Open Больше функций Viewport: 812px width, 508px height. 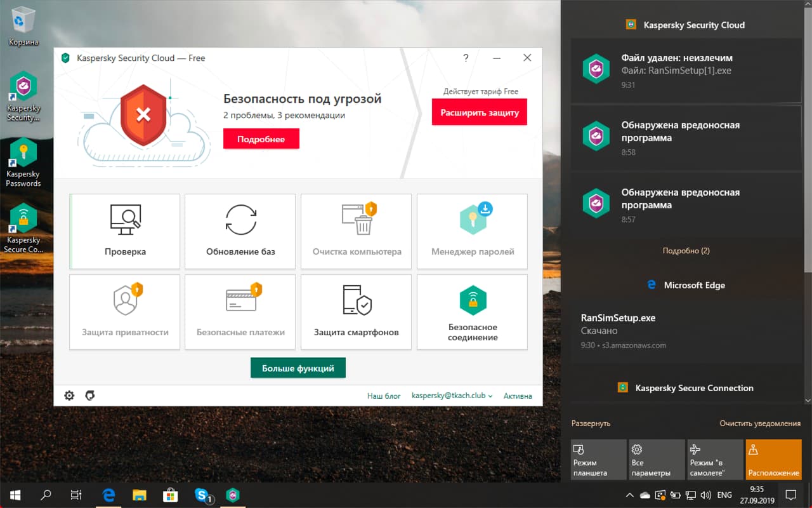pos(298,368)
